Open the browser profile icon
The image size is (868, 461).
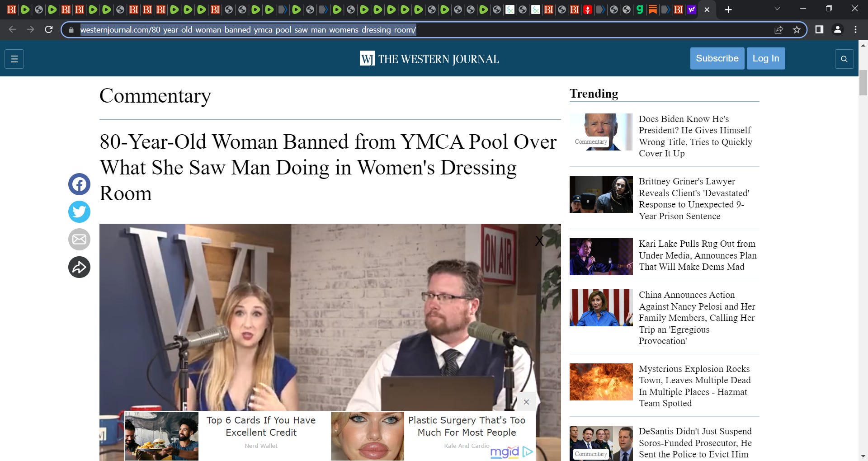pos(837,29)
